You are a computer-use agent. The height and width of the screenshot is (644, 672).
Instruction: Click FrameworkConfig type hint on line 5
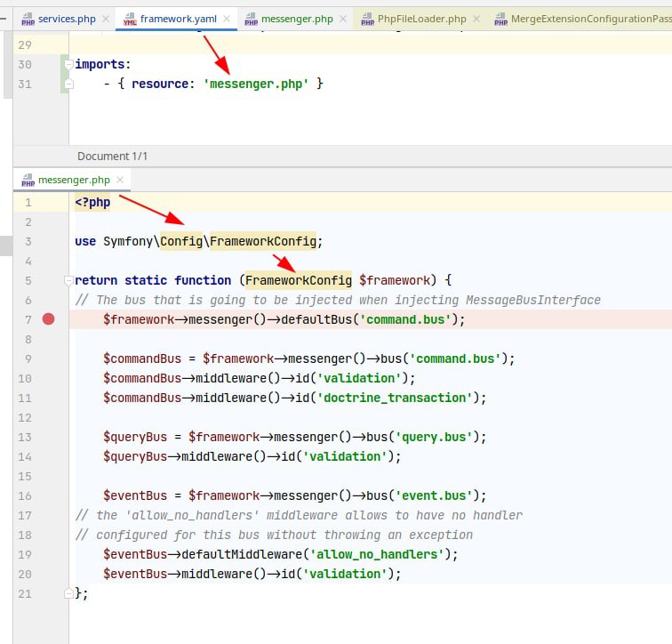pos(299,280)
